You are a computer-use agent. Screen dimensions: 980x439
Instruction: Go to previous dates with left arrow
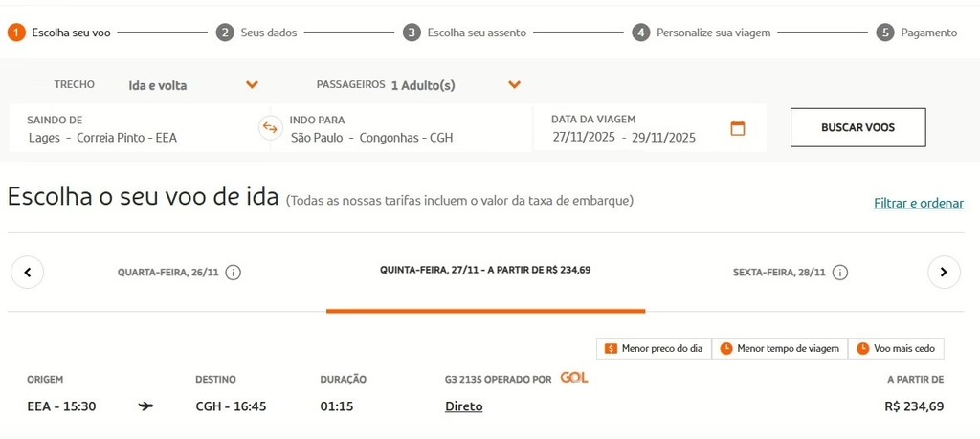[28, 273]
